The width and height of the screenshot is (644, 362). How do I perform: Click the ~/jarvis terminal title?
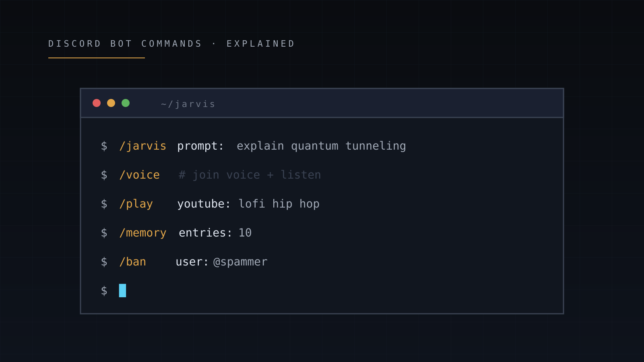point(188,104)
